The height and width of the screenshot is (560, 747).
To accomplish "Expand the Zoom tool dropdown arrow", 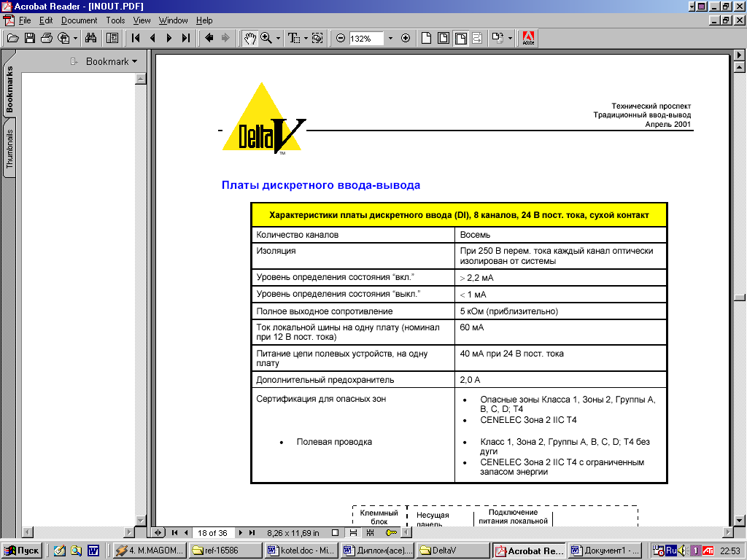I will point(278,38).
